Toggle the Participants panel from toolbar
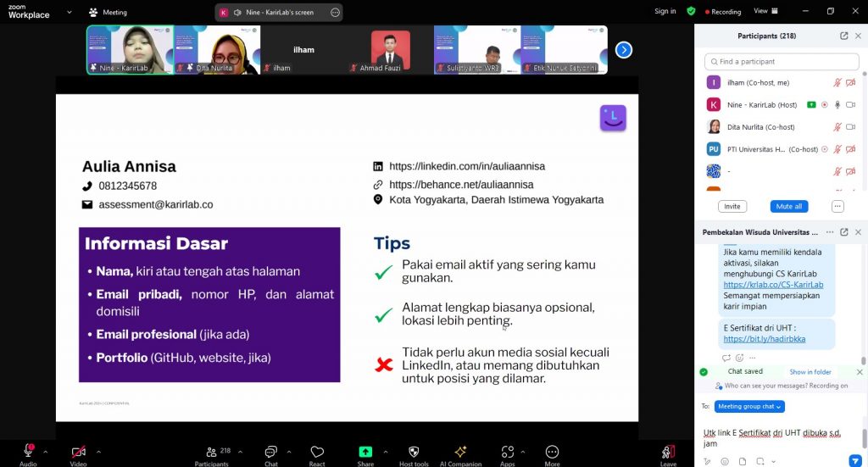Viewport: 868px width, 467px height. 211,453
